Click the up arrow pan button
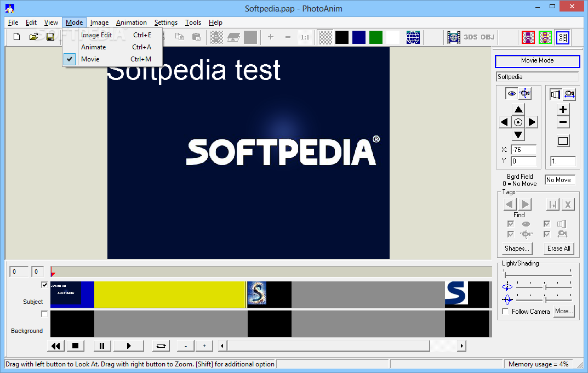 tap(518, 110)
